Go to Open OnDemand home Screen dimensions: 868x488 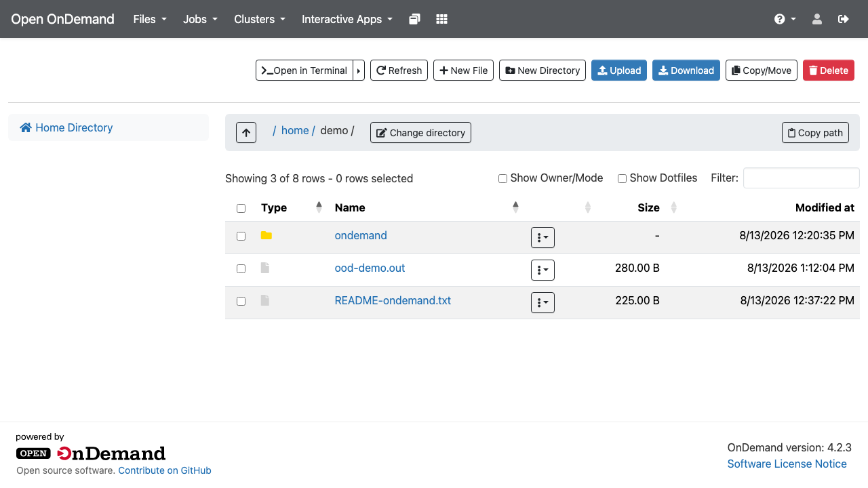point(62,19)
